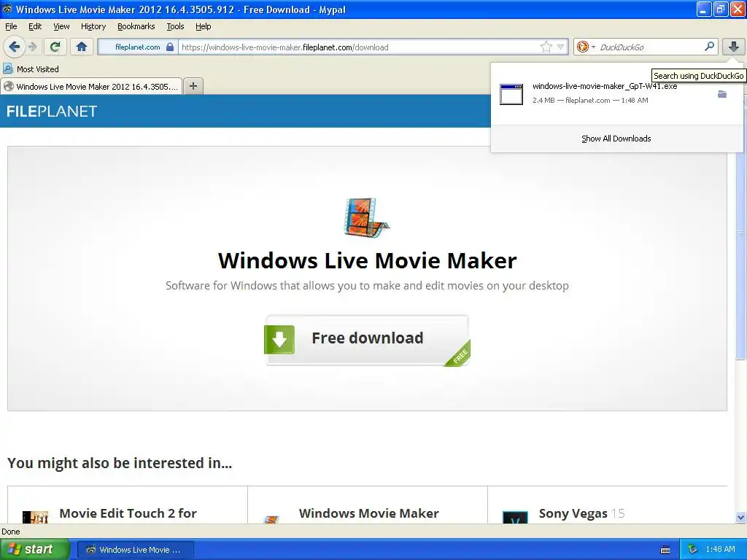Viewport: 747px width, 560px height.
Task: Select the Windows Live Movie Maker tab
Action: point(91,86)
